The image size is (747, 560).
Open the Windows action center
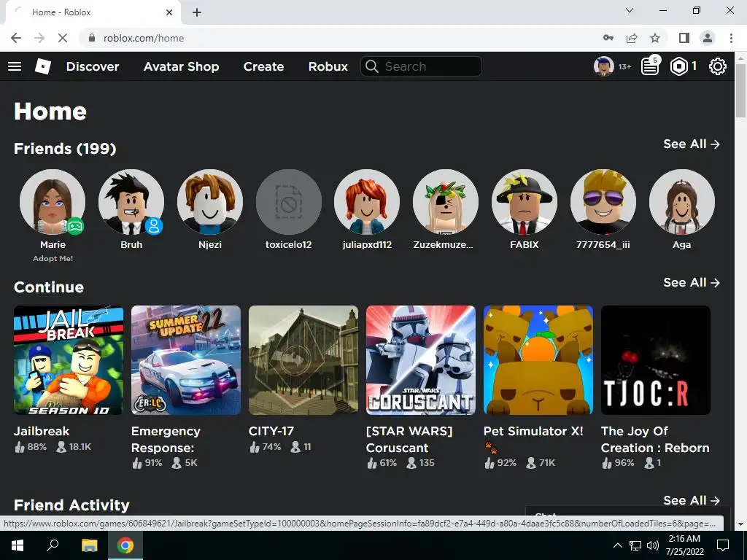point(723,545)
